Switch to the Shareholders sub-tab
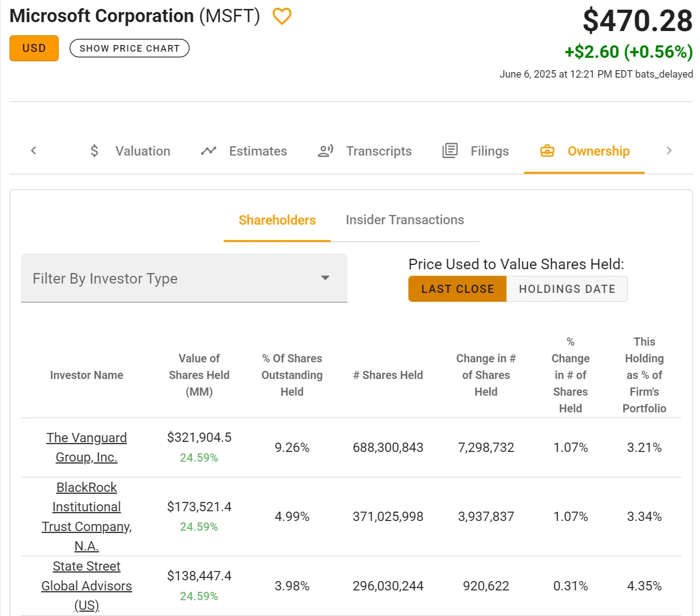The height and width of the screenshot is (616, 700). point(277,220)
